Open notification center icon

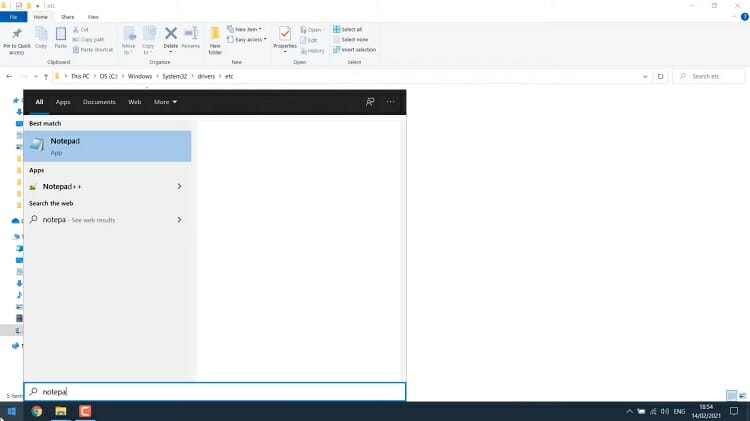point(734,411)
